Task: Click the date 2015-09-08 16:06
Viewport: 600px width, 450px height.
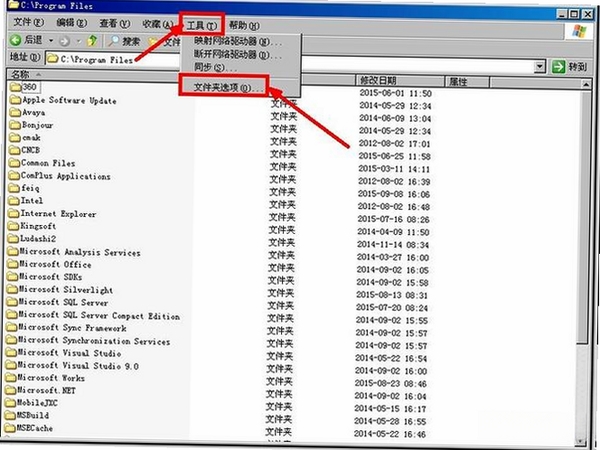Action: 394,194
